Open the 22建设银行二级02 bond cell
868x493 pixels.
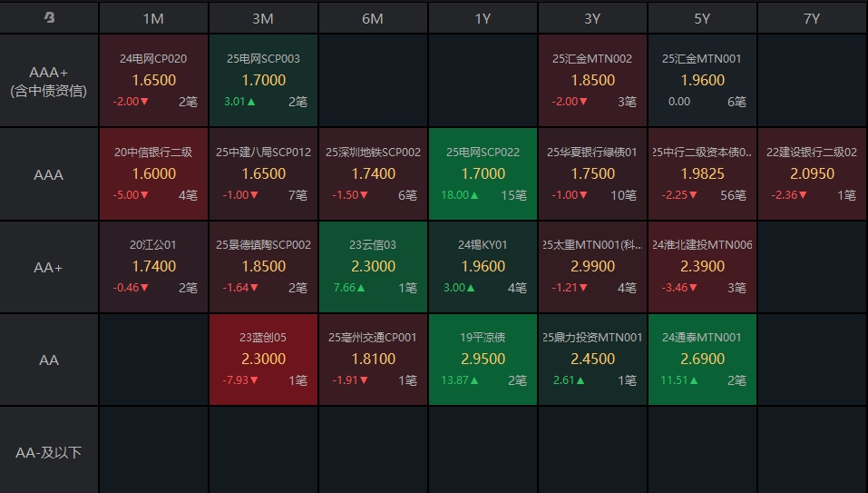812,174
